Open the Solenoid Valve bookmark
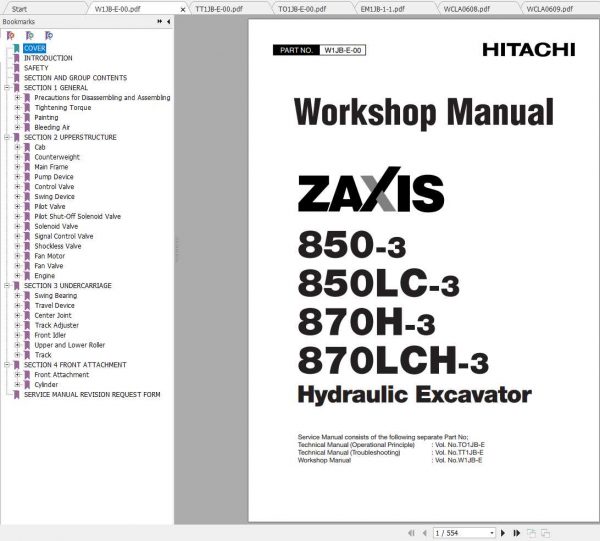 coord(56,226)
